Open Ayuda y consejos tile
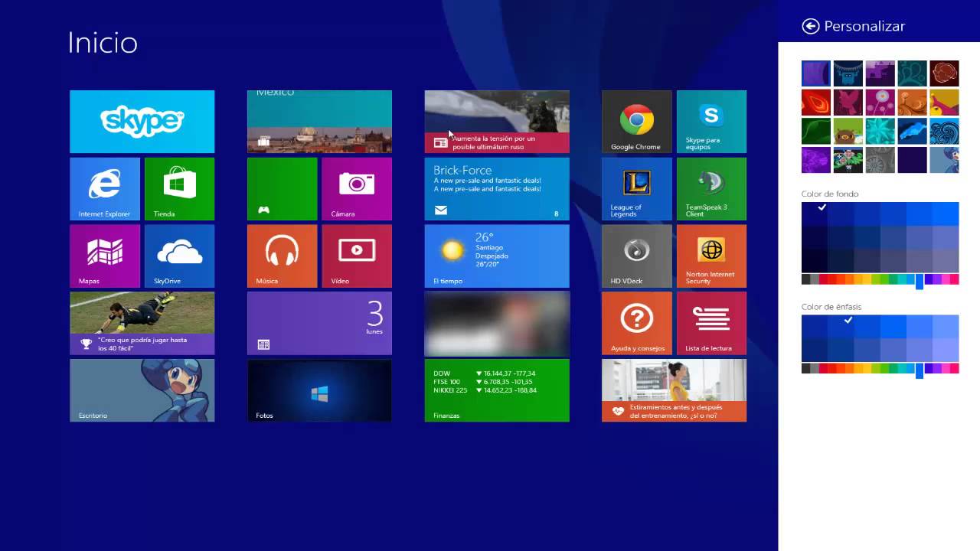Screen dimensions: 980x551 (637, 323)
